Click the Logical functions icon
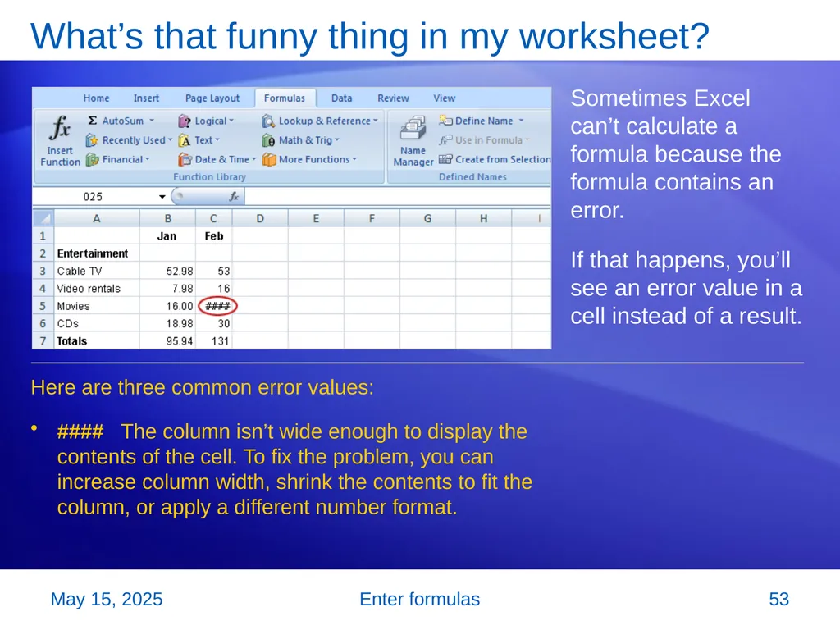Image resolution: width=840 pixels, height=630 pixels. click(x=185, y=121)
